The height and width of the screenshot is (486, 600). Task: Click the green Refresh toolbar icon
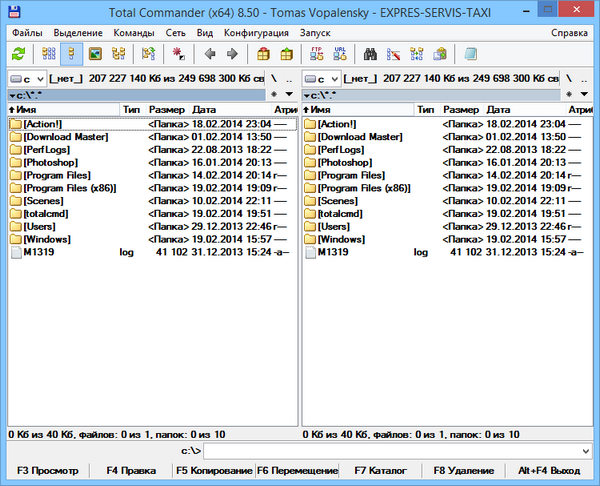click(17, 54)
